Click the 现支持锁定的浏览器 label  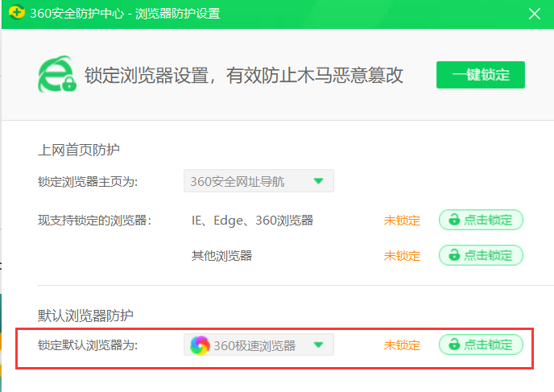click(x=94, y=221)
